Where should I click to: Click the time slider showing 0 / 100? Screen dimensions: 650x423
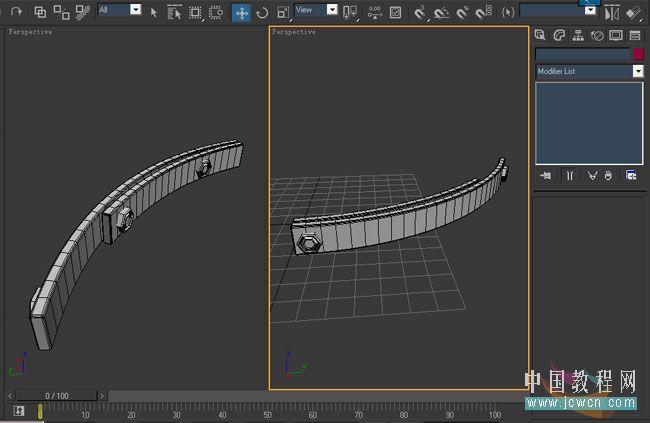point(57,396)
